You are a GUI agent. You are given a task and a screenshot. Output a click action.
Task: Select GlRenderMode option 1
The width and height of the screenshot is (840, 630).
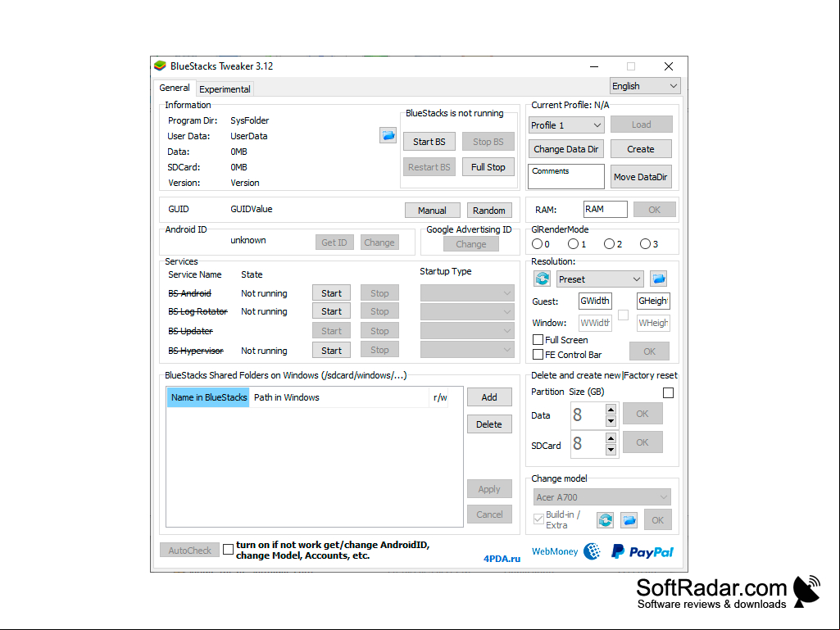click(x=573, y=244)
